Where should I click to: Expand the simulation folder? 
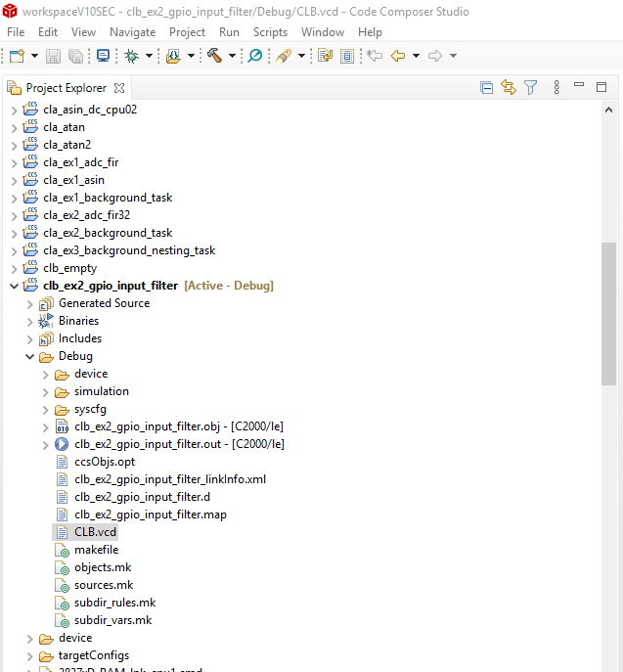[x=45, y=392]
